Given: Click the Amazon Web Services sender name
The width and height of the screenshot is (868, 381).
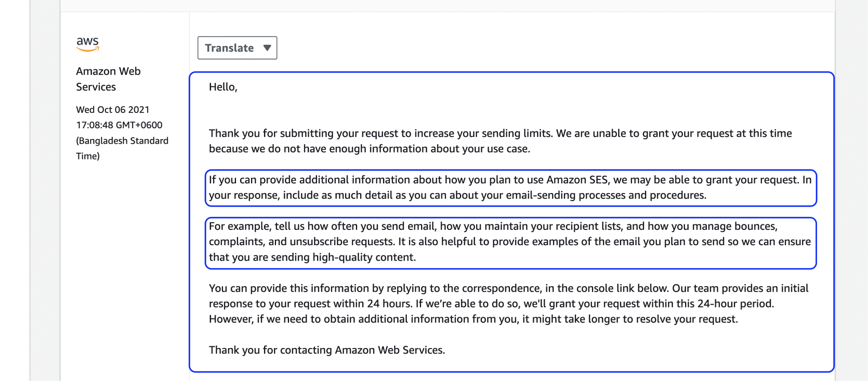Looking at the screenshot, I should coord(108,79).
